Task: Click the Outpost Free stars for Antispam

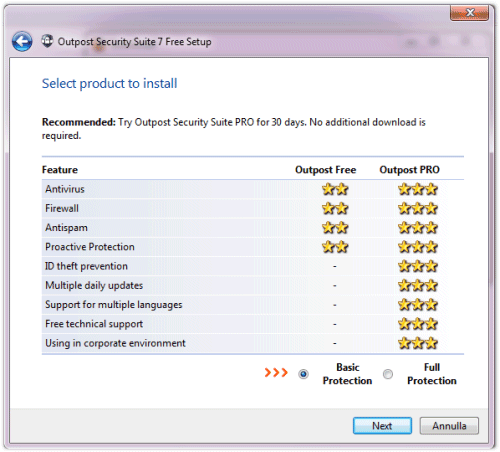Action: [335, 228]
